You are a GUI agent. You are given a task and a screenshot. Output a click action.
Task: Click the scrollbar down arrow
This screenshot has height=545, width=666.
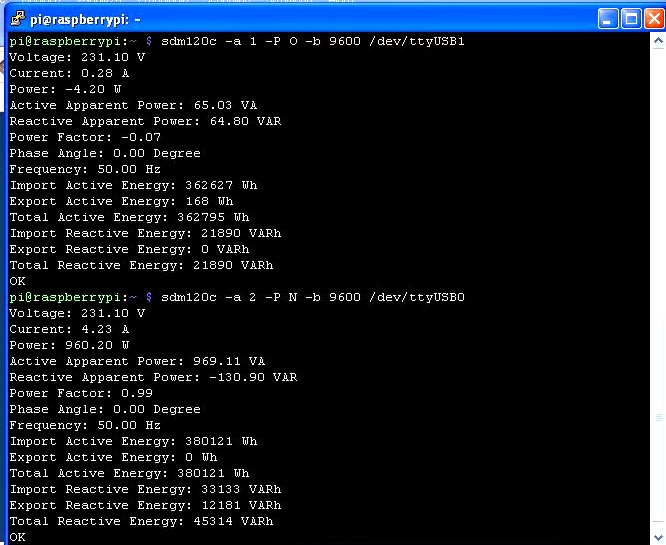click(x=658, y=537)
